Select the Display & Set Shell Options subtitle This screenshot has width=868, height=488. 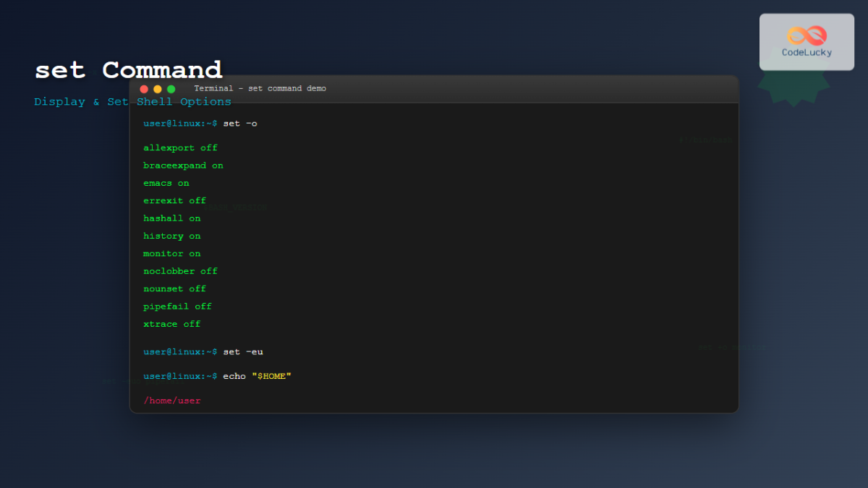click(132, 101)
